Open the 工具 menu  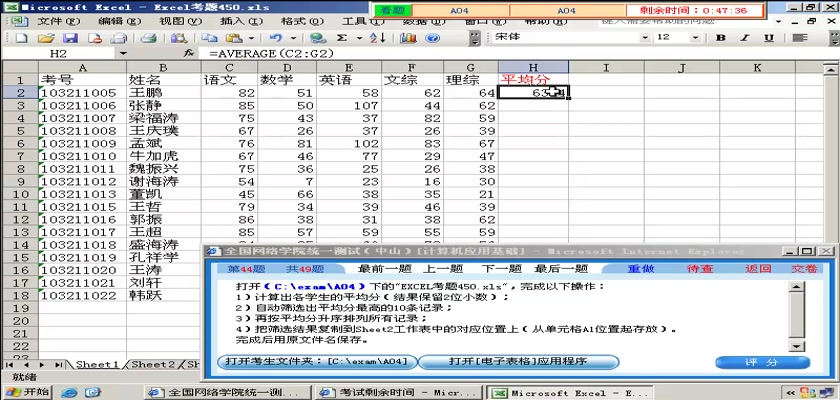[x=363, y=22]
